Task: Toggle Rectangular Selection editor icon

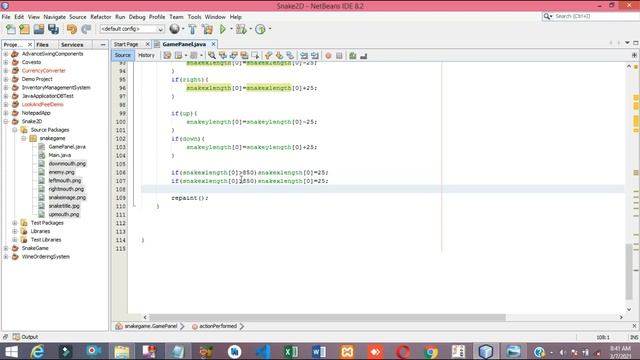Action: click(255, 55)
